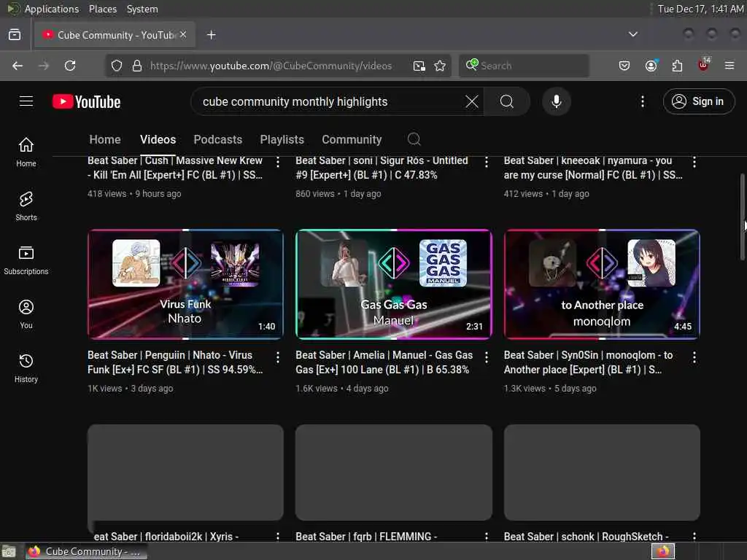Start voice search with microphone icon
747x560 pixels.
click(x=556, y=101)
